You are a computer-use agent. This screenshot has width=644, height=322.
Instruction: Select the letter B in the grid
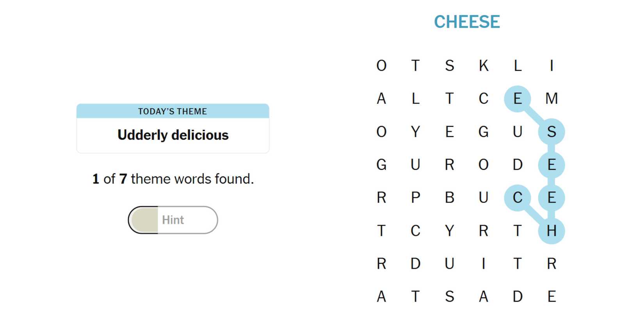(449, 198)
